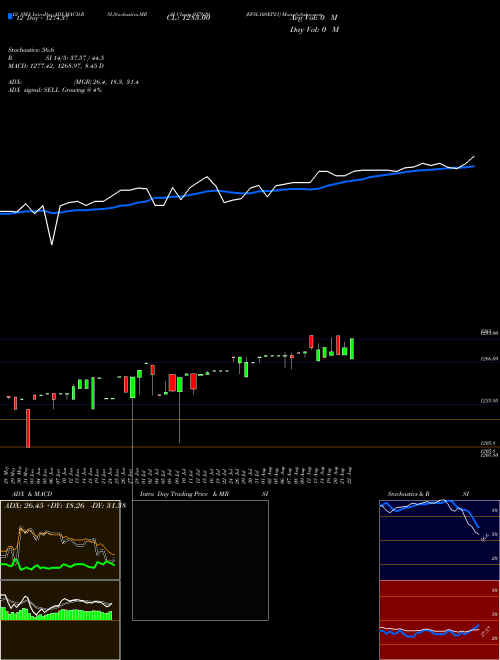Click the 'Day Vol: 0 M' text

[x=314, y=30]
